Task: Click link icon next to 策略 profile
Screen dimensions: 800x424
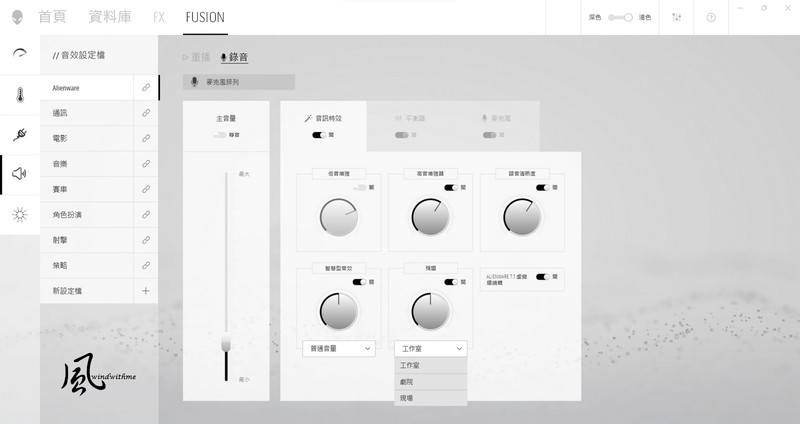Action: pos(146,265)
